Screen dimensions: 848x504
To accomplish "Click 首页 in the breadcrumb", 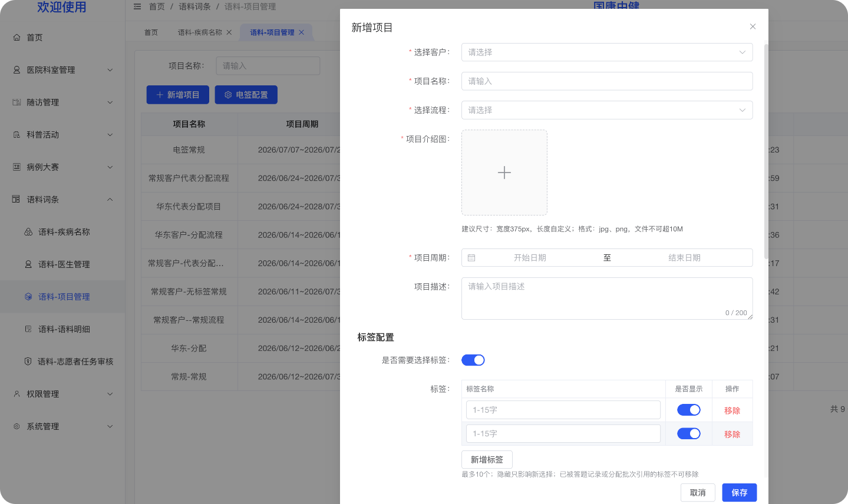I will pos(157,6).
